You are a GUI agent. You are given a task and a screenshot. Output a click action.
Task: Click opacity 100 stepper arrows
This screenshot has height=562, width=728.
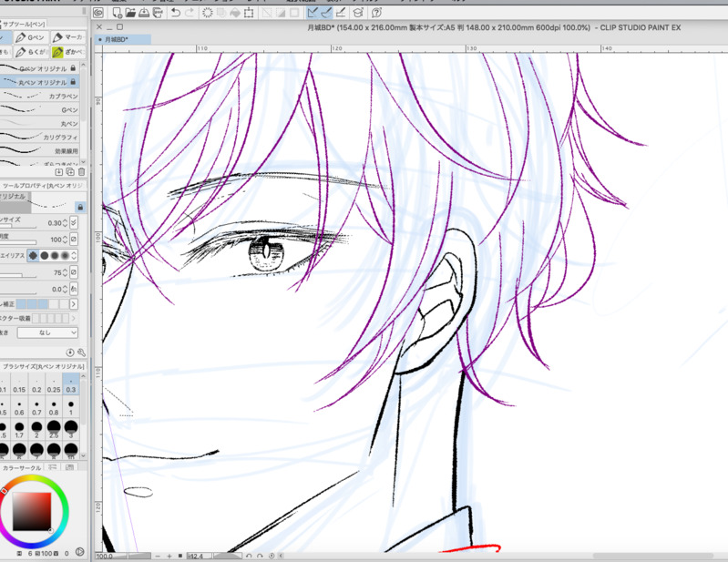(x=65, y=240)
